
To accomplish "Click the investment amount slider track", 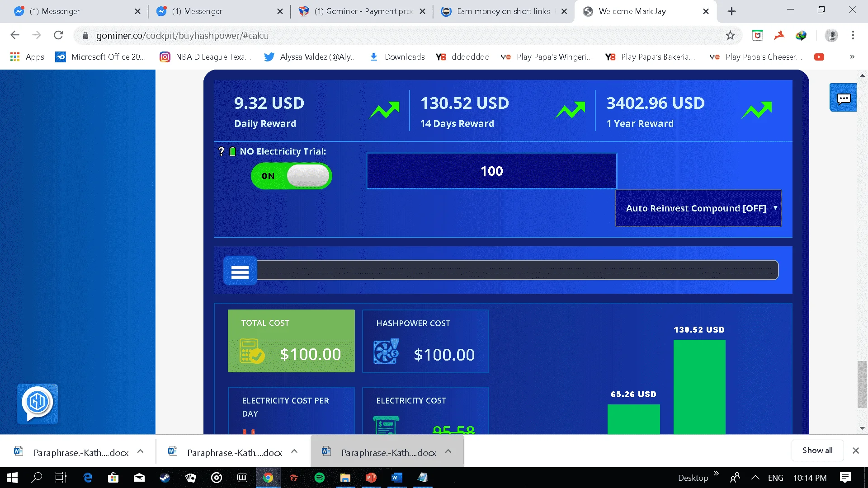I will point(518,270).
